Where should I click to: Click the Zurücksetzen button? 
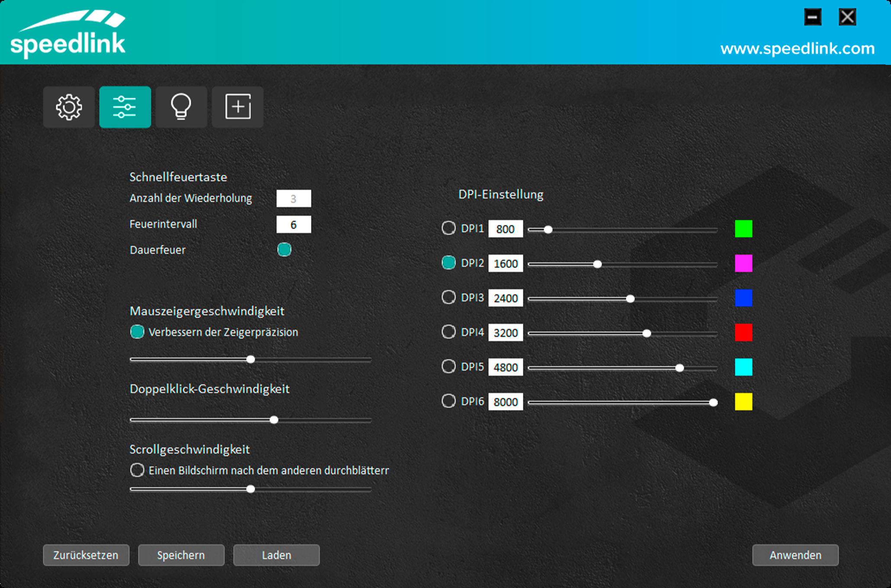86,555
